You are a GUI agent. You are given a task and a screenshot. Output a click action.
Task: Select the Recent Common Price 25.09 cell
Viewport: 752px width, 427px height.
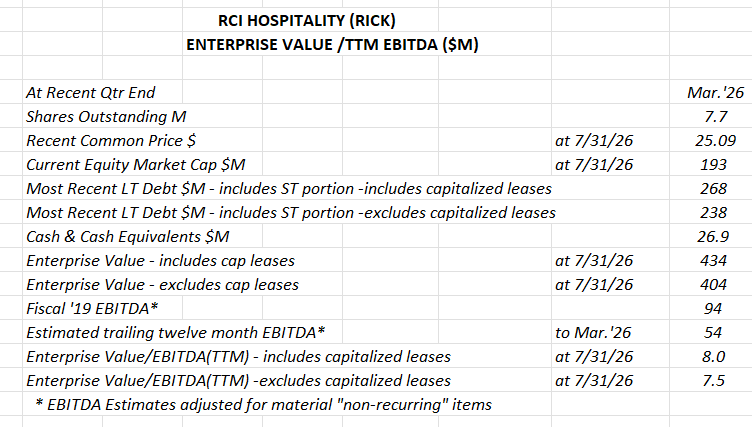click(715, 140)
